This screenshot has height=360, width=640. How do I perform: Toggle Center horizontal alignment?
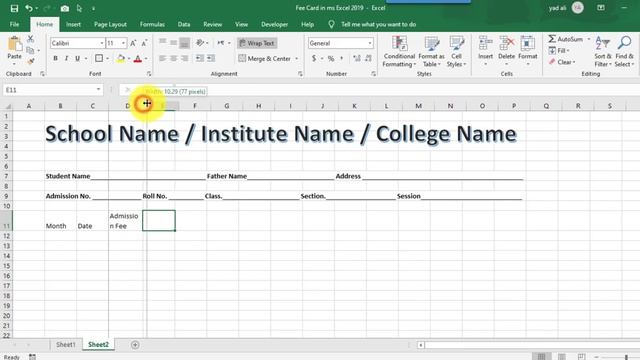click(x=173, y=58)
